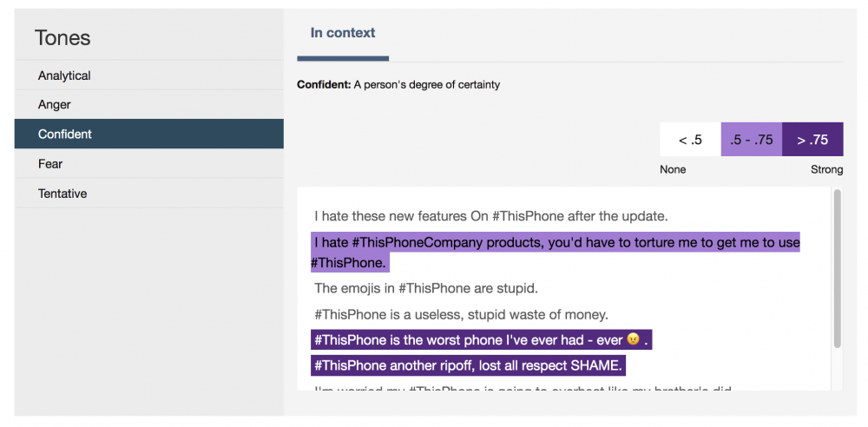Screen dimensions: 868x427
Task: Click highlighted 'another ripoff' sentence
Action: [x=469, y=365]
